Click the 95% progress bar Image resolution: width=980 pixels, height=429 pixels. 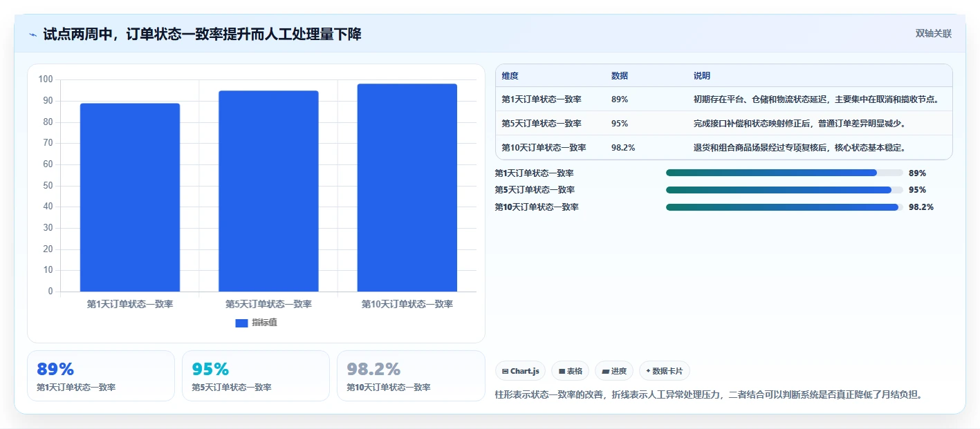click(x=784, y=190)
